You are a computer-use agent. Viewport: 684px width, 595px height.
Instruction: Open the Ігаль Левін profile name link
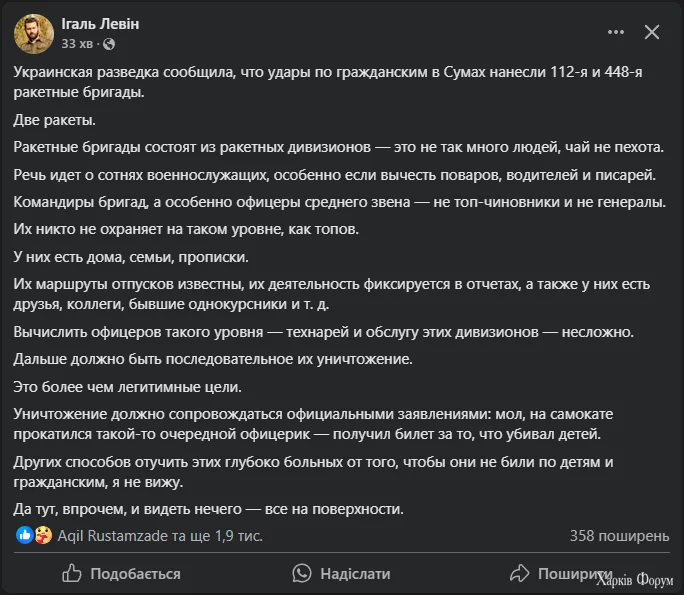pyautogui.click(x=100, y=24)
